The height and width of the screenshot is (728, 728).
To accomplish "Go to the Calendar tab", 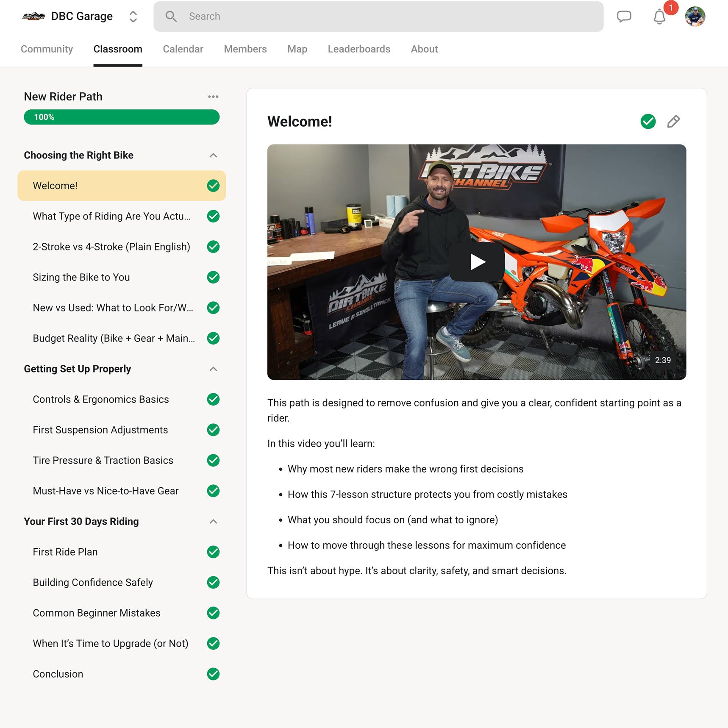I will click(183, 49).
